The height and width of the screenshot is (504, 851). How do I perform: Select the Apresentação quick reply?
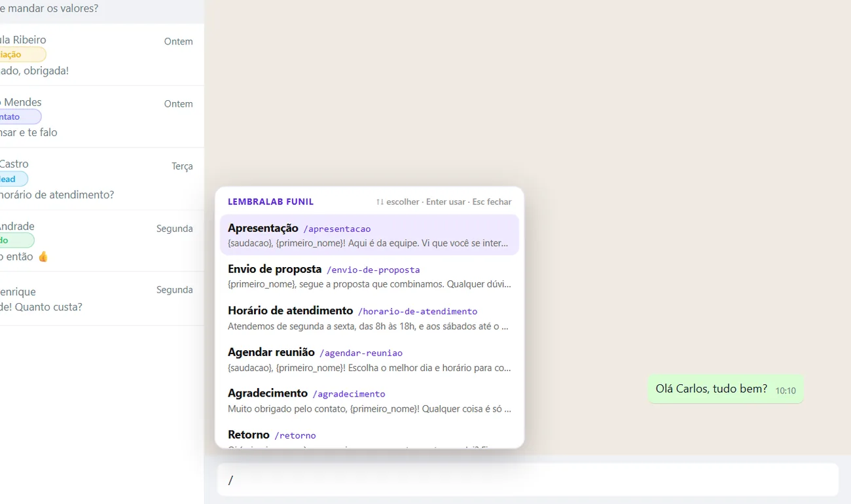click(x=369, y=235)
